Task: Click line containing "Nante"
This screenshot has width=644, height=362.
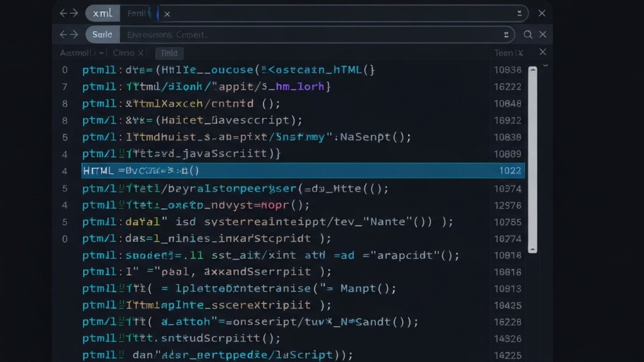Action: 268,222
